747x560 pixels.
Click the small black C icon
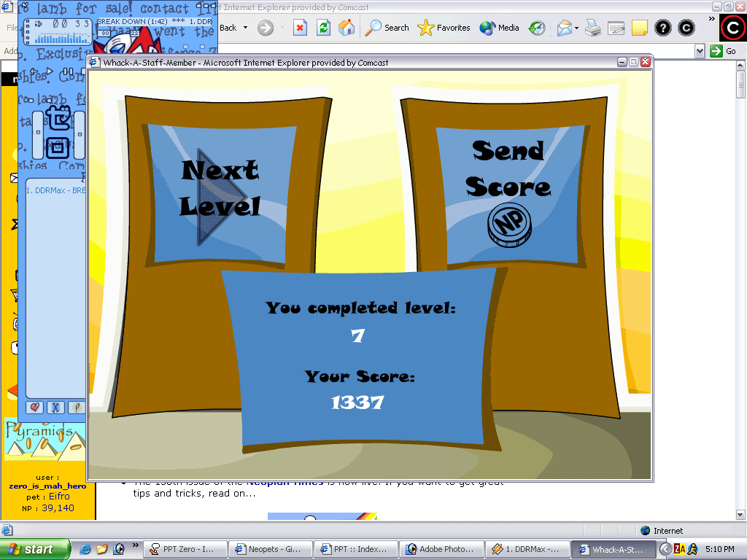pos(686,28)
